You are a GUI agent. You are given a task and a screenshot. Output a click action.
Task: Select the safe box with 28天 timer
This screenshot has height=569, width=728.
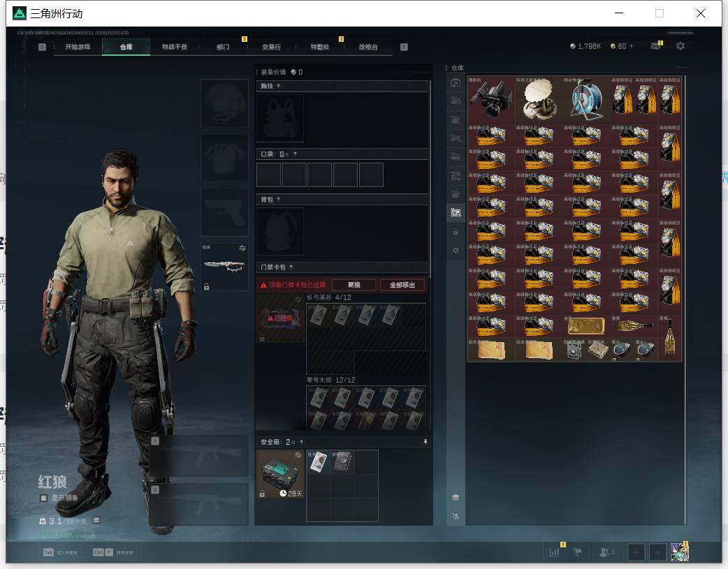(x=280, y=474)
